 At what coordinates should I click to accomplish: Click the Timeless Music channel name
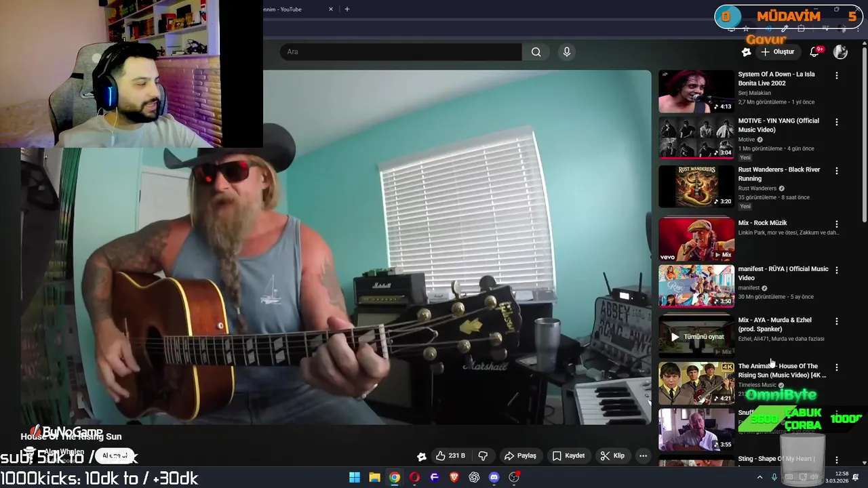click(757, 385)
